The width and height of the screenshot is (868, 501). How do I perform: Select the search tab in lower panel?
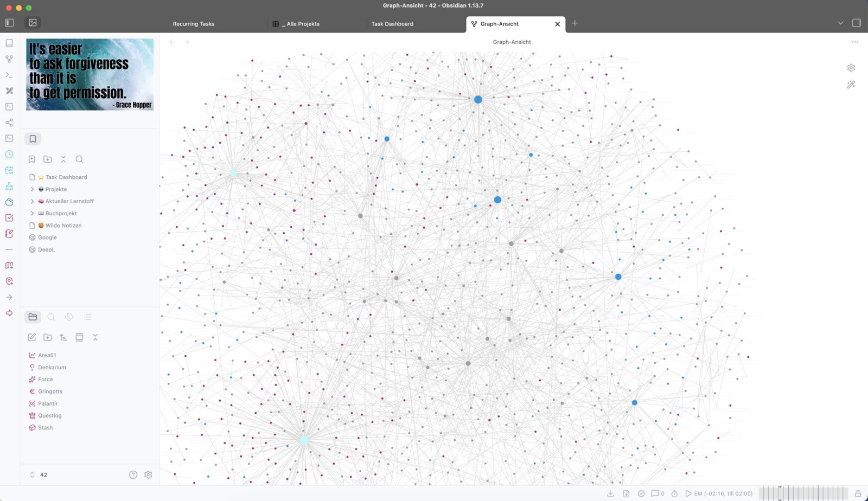coord(51,317)
